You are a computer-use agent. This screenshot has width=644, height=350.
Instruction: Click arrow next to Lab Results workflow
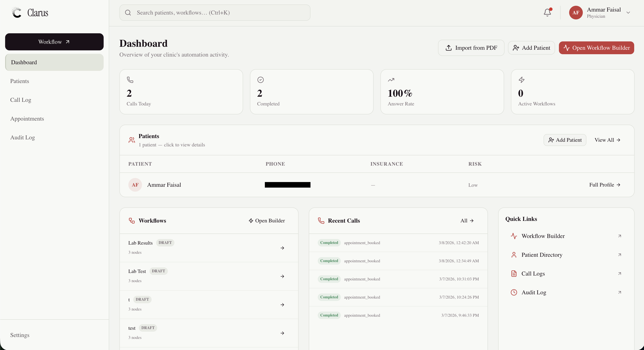[282, 248]
